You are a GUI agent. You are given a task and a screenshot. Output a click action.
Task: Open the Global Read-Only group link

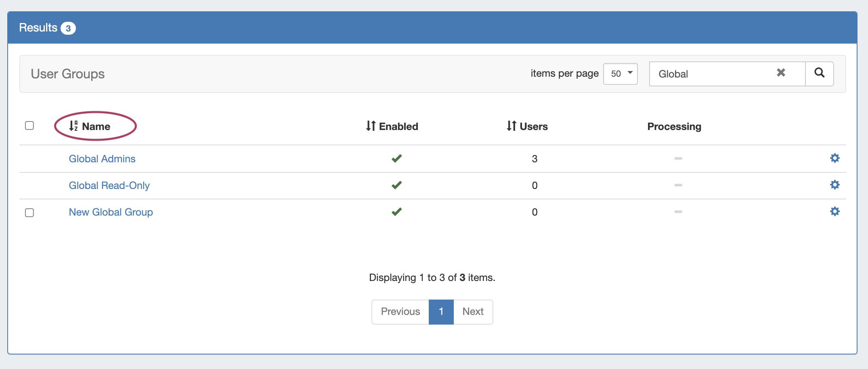point(109,185)
